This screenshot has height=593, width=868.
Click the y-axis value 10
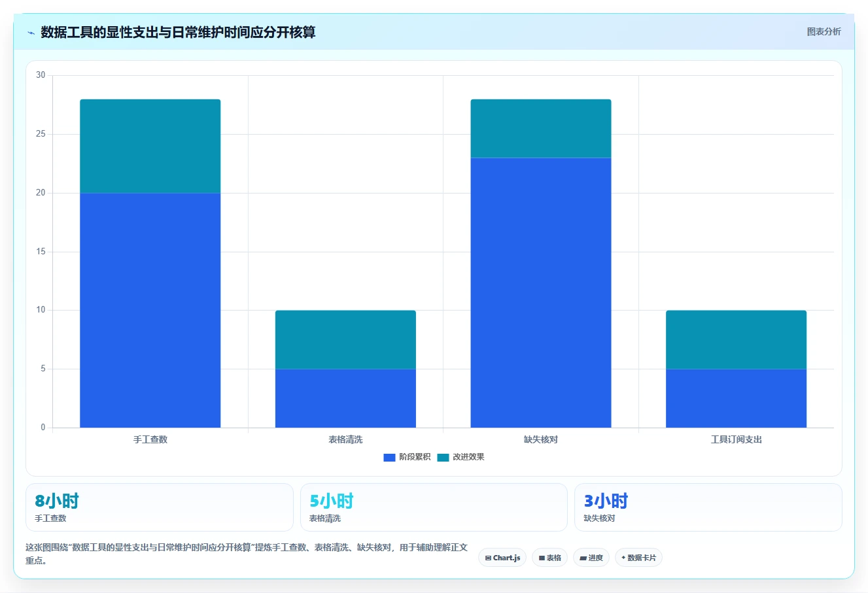41,310
